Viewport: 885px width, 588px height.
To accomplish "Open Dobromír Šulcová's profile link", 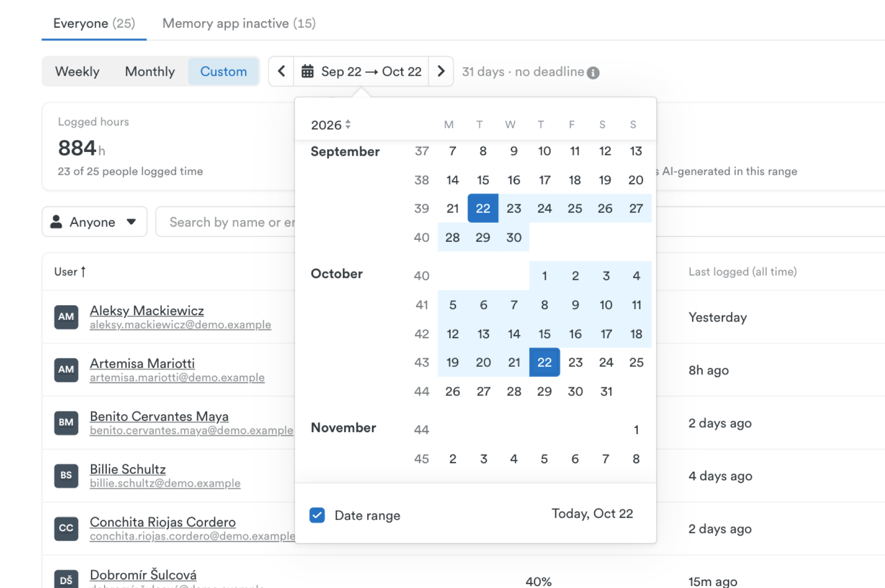I will pos(143,575).
